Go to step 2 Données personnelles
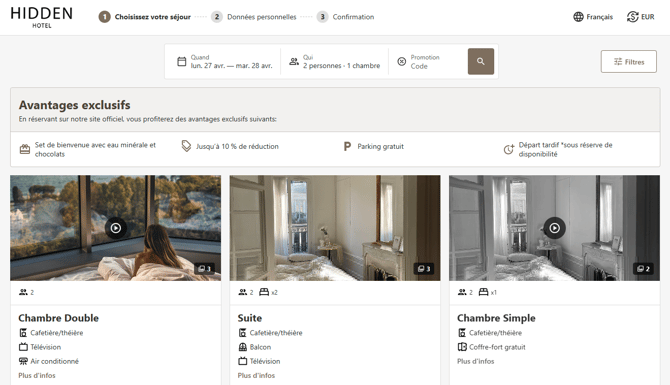 click(254, 17)
